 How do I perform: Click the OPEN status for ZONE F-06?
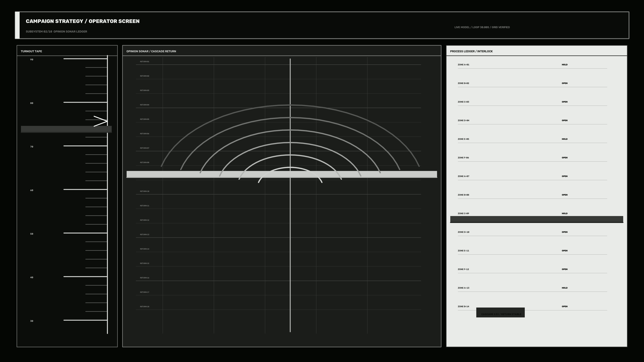[x=565, y=158]
